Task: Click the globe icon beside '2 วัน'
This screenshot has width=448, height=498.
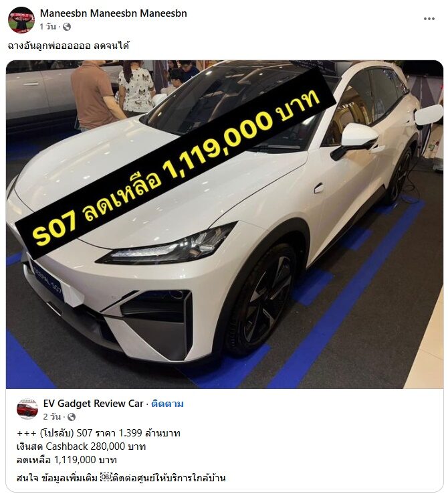Action: 72,417
